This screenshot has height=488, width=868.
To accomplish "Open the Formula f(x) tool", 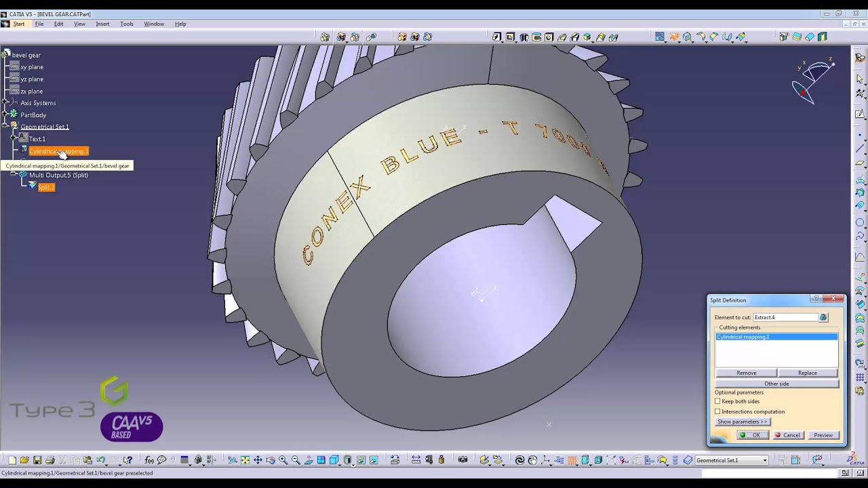I will [149, 460].
